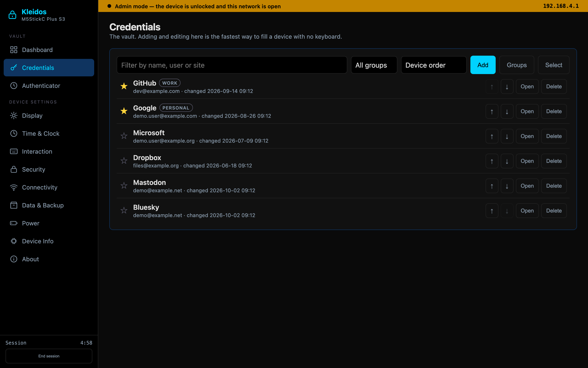Open Time & Clock settings
The image size is (588, 368).
click(49, 133)
